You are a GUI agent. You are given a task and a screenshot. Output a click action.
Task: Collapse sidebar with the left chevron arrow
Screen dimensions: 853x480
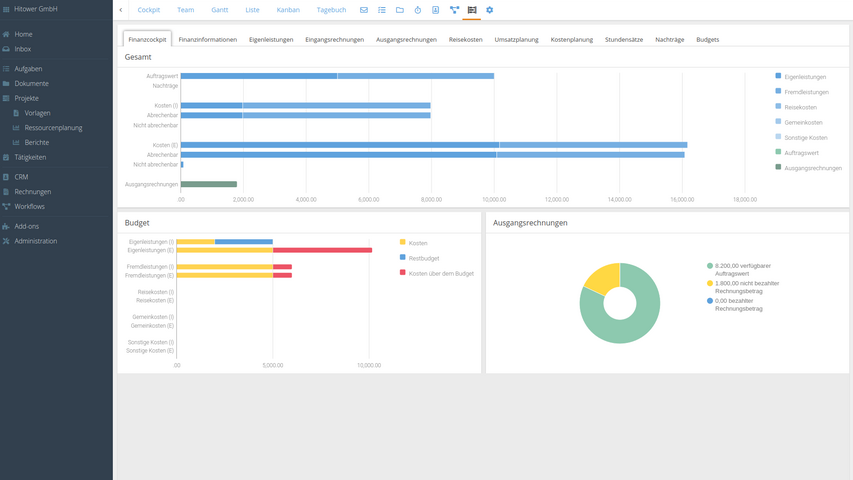click(x=121, y=10)
